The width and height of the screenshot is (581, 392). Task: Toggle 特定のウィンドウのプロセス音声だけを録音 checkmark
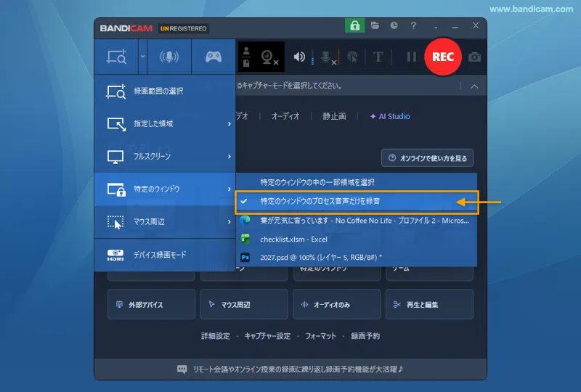point(356,202)
